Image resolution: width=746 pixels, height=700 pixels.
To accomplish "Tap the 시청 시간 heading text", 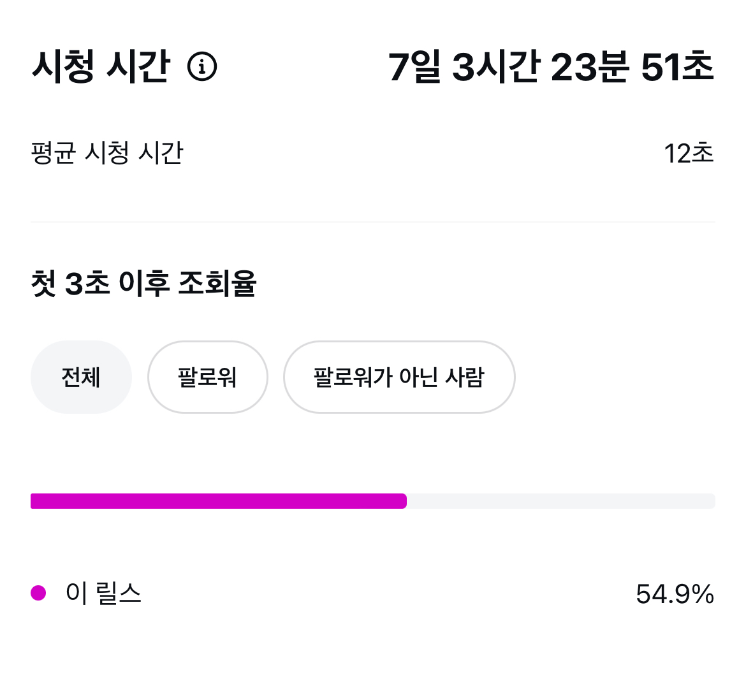I will (101, 66).
